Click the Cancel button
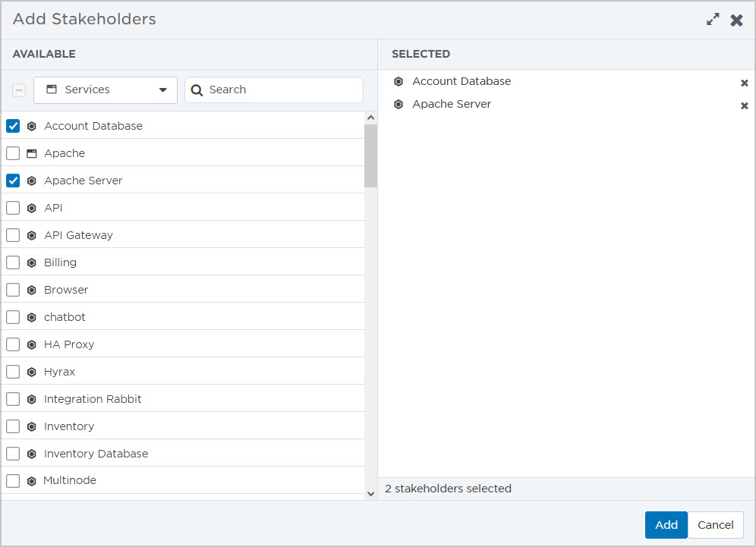756x547 pixels. (x=716, y=525)
